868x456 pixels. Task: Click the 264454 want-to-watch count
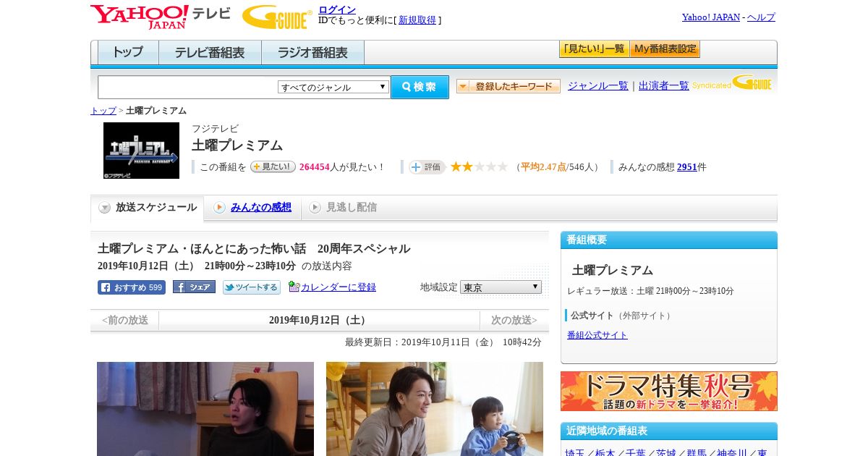315,167
